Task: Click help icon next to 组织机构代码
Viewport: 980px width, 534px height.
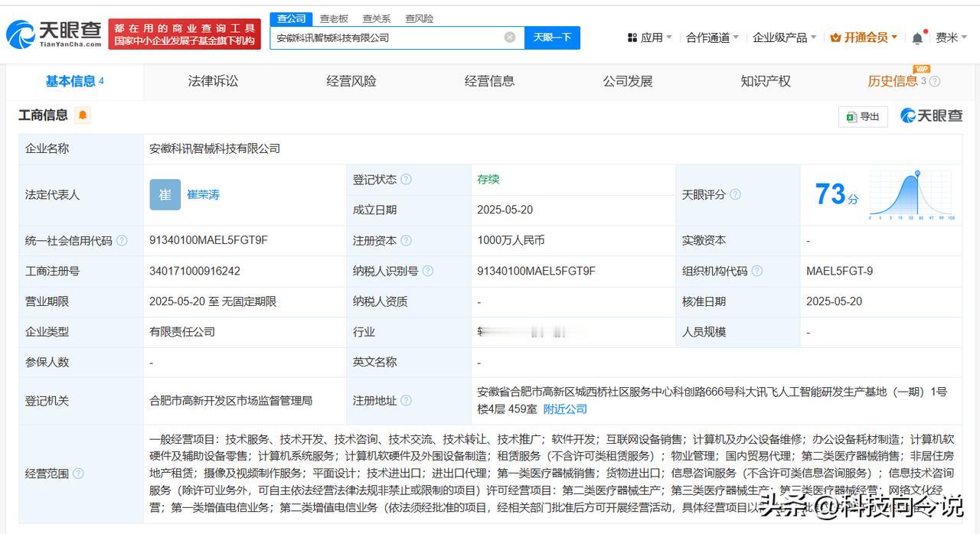Action: (x=756, y=271)
